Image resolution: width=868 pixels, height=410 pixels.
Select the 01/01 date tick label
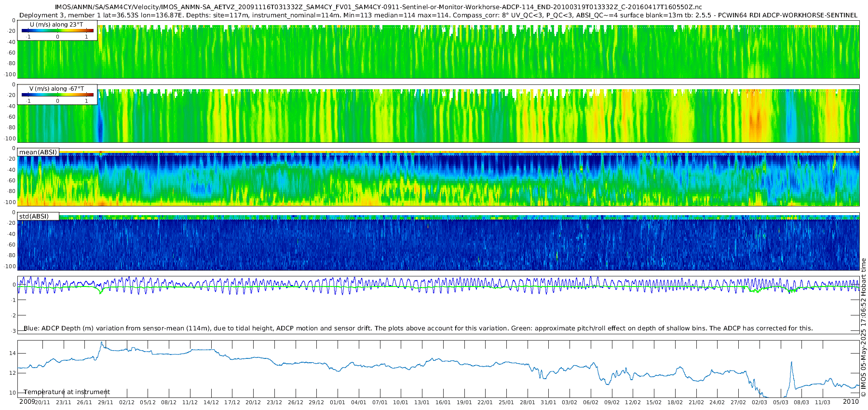(338, 402)
